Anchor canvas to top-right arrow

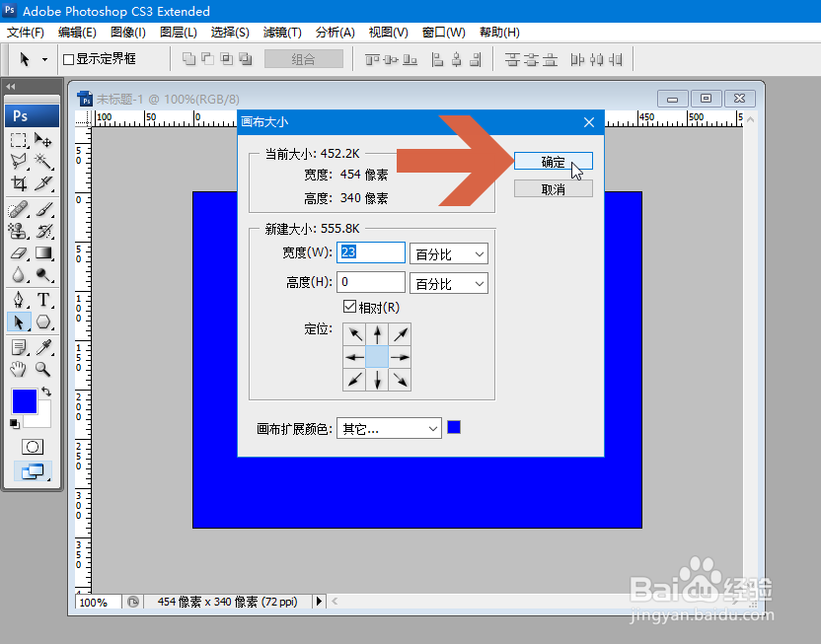pyautogui.click(x=400, y=334)
